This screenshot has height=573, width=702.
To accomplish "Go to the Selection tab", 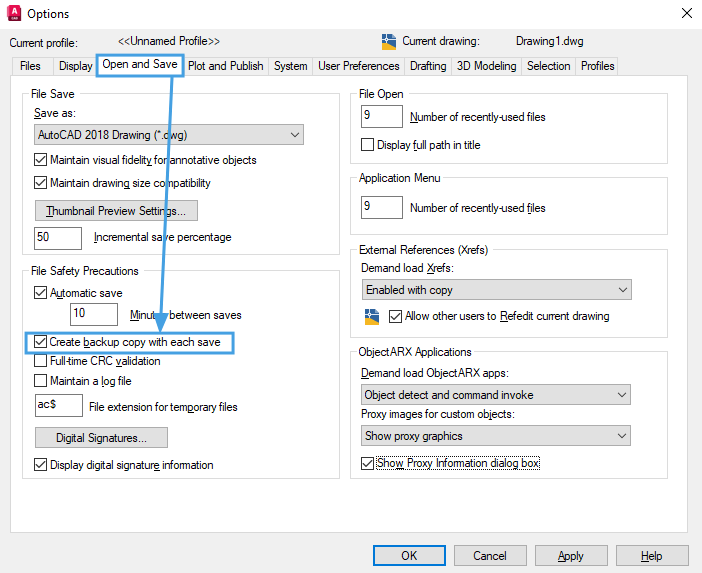I will point(548,66).
